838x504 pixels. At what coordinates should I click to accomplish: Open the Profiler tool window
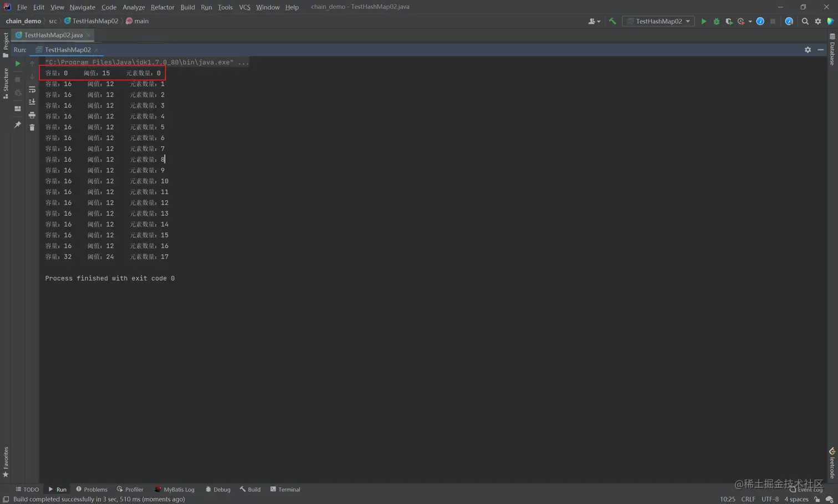click(130, 490)
